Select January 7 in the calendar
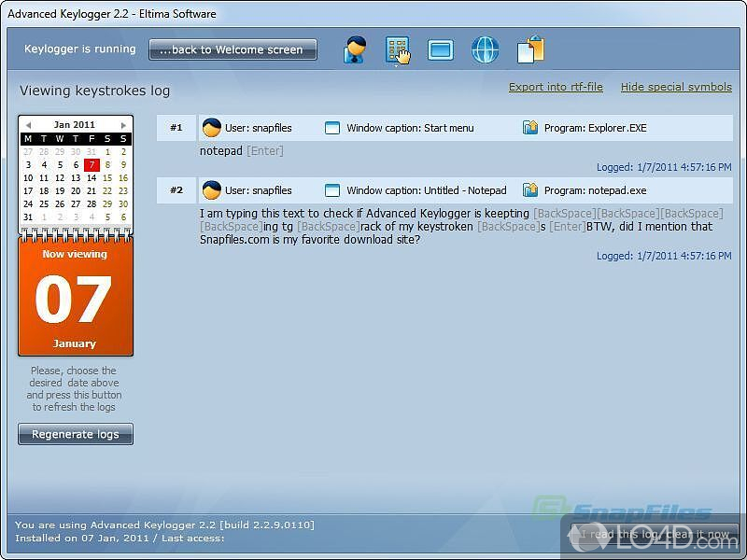 click(x=92, y=165)
